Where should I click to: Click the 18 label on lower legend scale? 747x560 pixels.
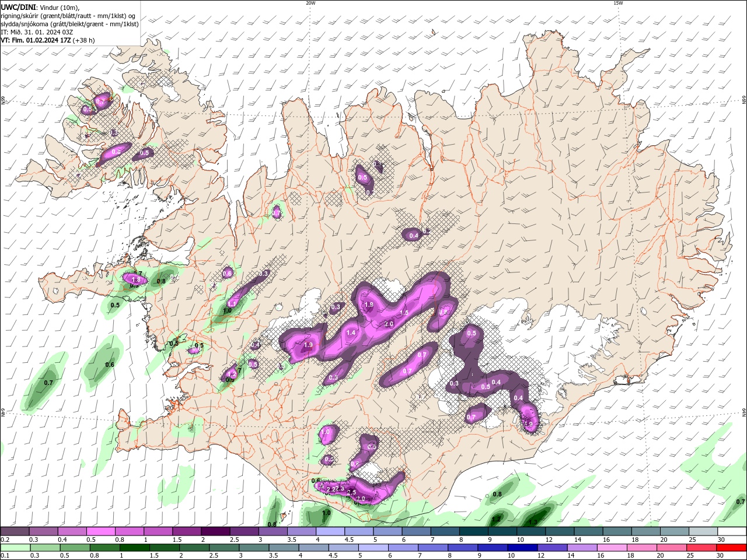(631, 556)
